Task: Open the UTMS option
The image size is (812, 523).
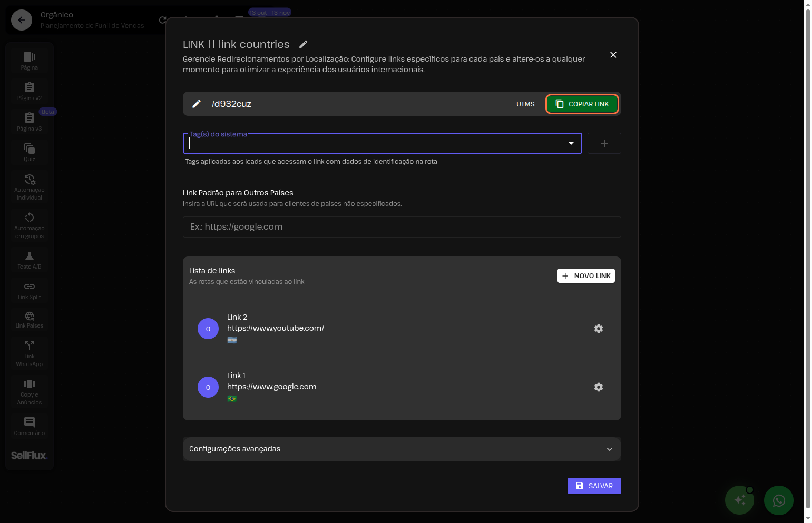Action: click(x=525, y=104)
